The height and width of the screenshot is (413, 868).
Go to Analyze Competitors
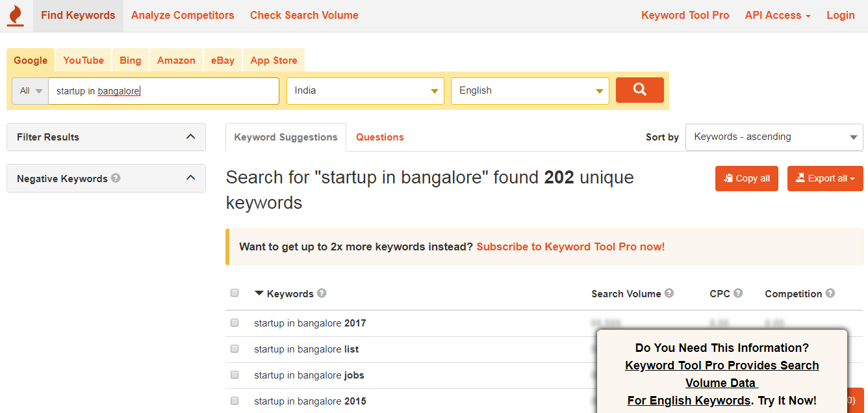[x=183, y=16]
